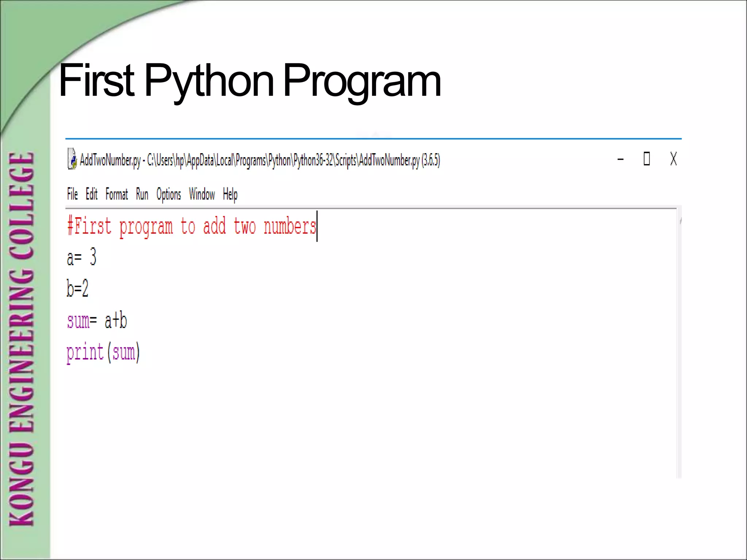Image resolution: width=747 pixels, height=560 pixels.
Task: Place cursor on the b=2 line
Action: [77, 289]
